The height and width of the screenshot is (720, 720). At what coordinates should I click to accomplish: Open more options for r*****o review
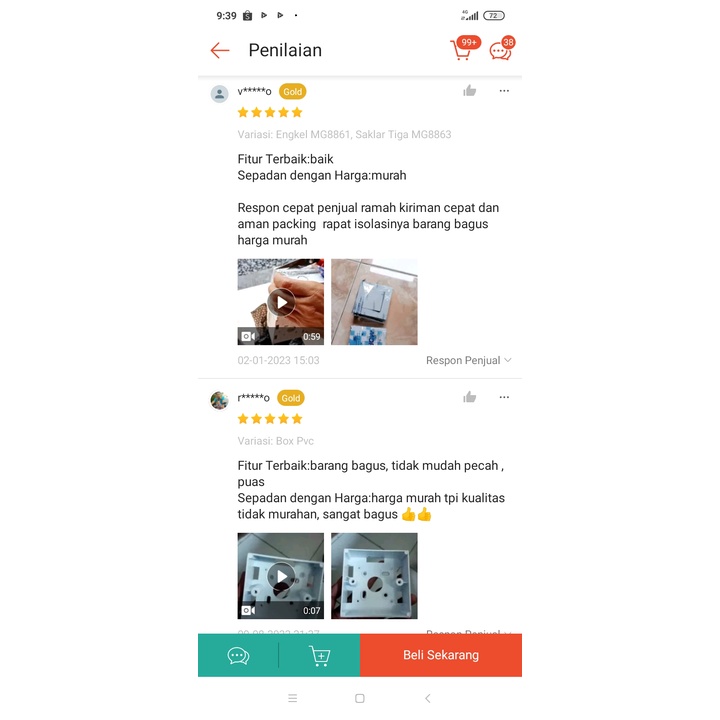pos(504,397)
